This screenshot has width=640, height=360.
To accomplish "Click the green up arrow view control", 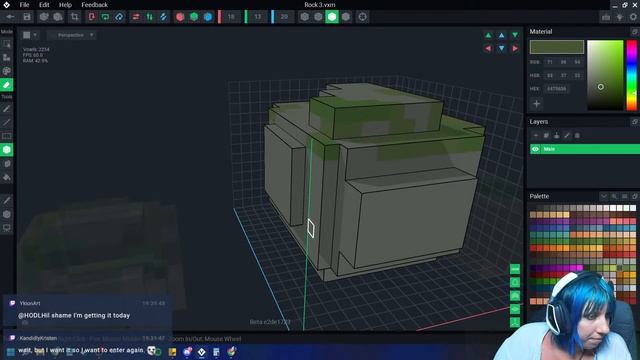I will click(488, 36).
